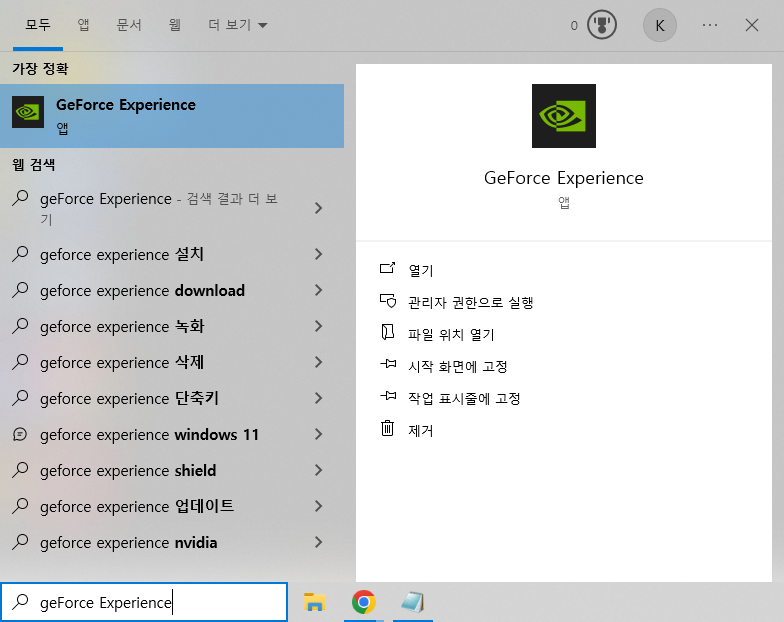Expand chevron for geforce experience 녹화
Image resolution: width=784 pixels, height=622 pixels.
pos(318,326)
